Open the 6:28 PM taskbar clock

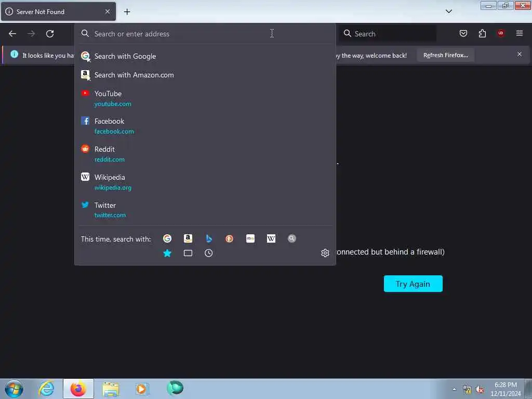coord(506,389)
